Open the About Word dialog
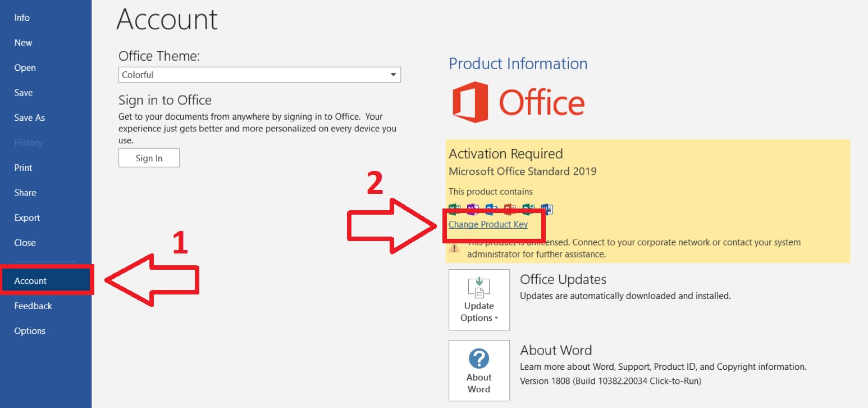Screen dimensions: 868x408 coord(479,370)
